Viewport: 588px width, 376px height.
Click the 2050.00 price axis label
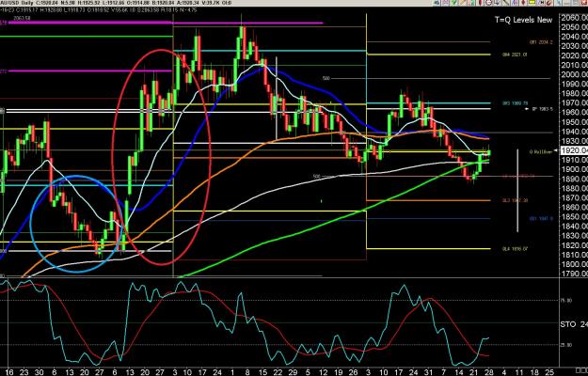(x=574, y=27)
